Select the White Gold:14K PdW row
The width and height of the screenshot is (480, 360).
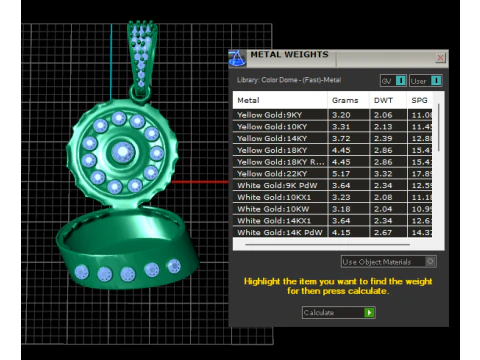[x=332, y=232]
